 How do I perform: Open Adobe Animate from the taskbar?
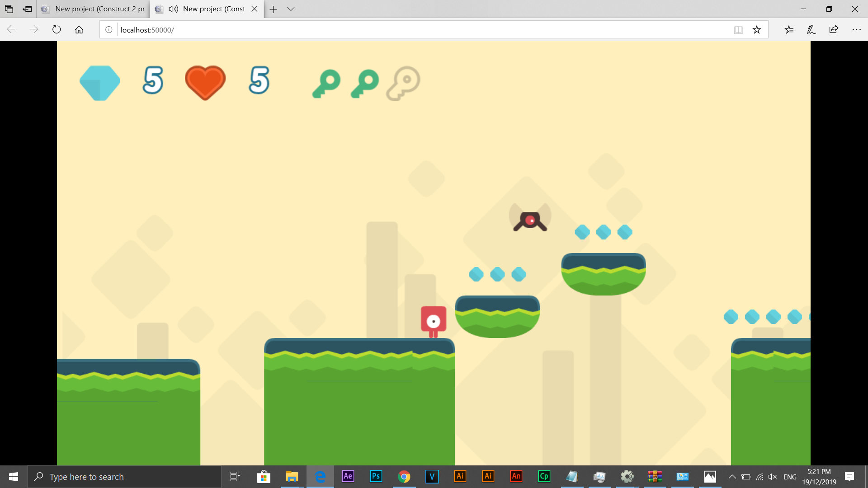[516, 476]
